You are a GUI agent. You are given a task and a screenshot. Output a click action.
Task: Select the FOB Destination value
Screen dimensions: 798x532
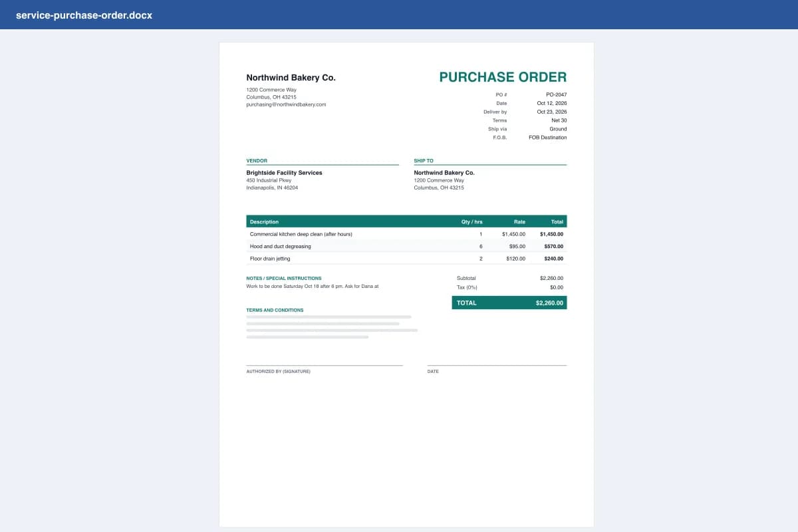click(548, 138)
